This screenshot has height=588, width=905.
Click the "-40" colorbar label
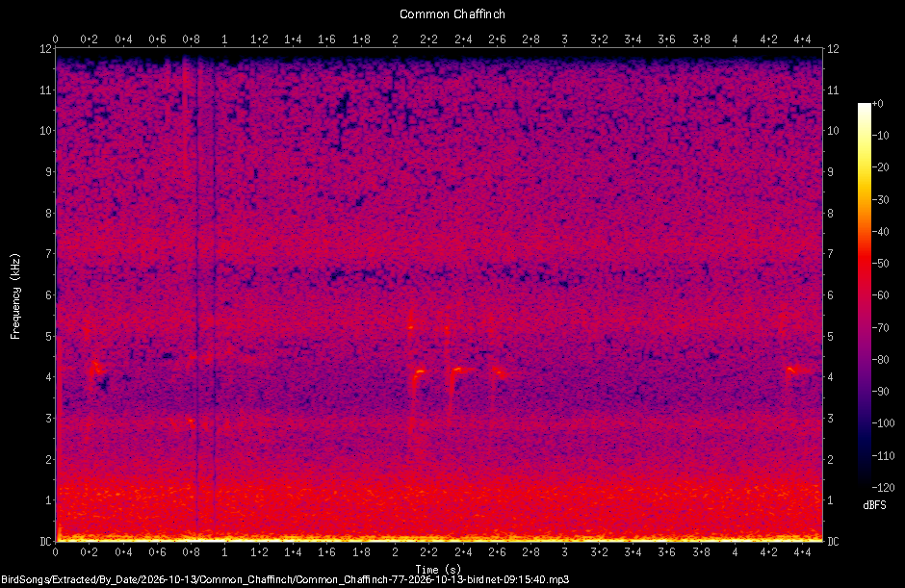880,231
